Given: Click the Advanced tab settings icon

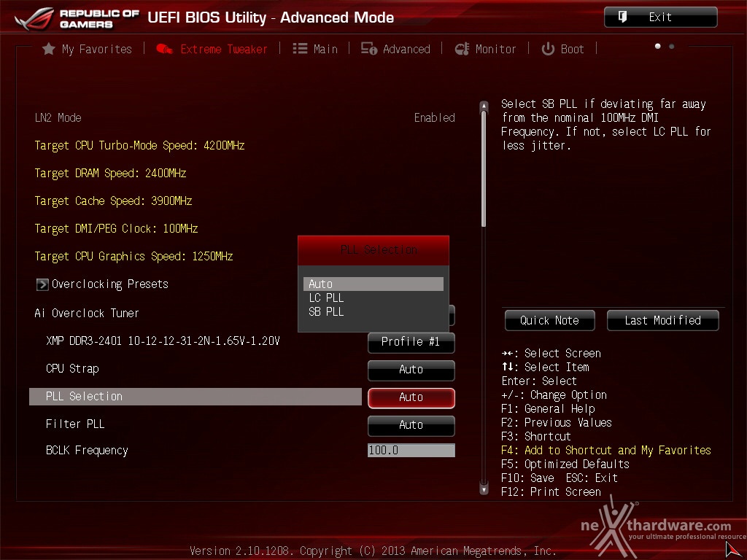Looking at the screenshot, I should click(x=368, y=49).
